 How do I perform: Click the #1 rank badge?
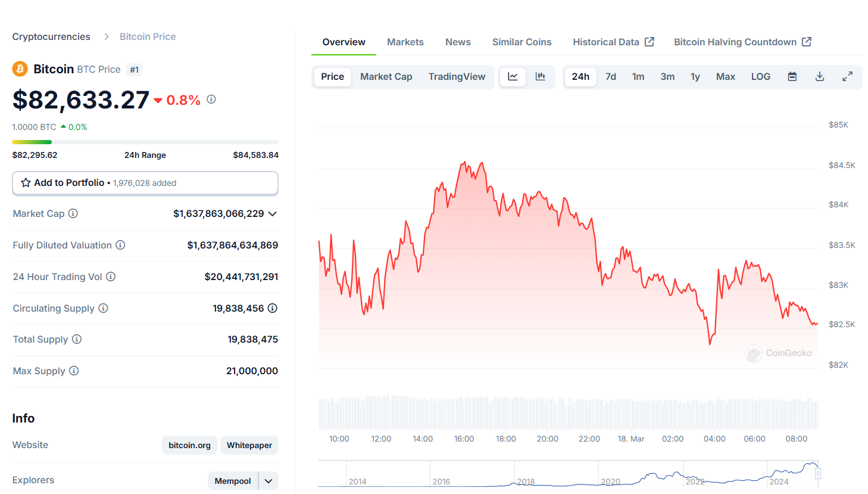(135, 70)
